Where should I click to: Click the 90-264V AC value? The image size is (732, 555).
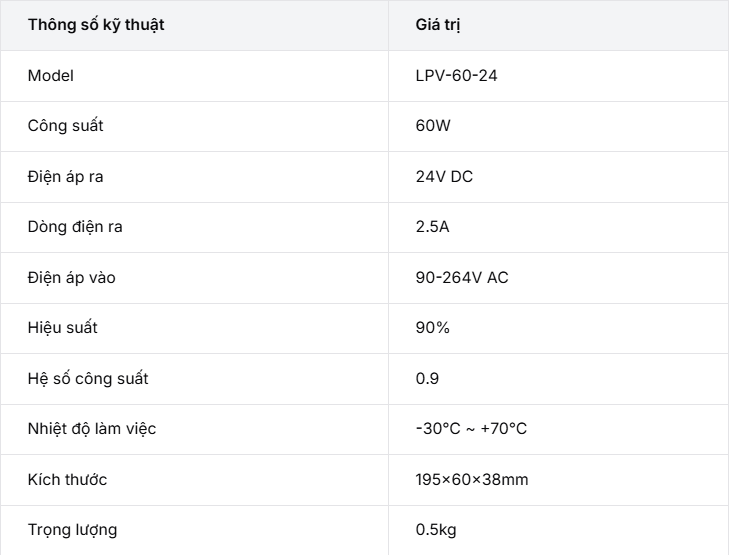(462, 278)
